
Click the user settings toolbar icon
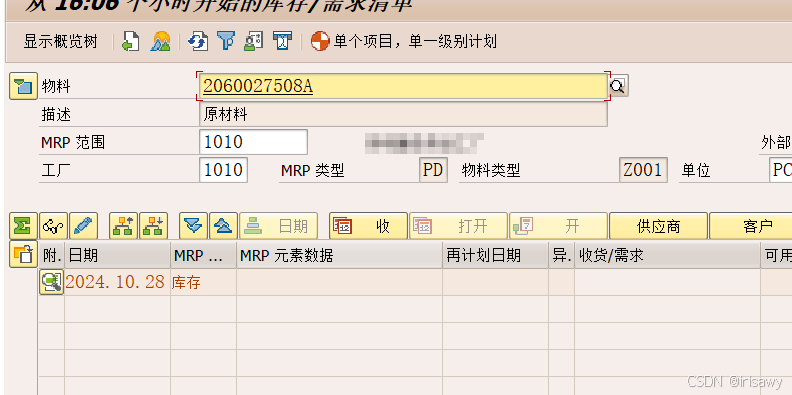(x=253, y=41)
